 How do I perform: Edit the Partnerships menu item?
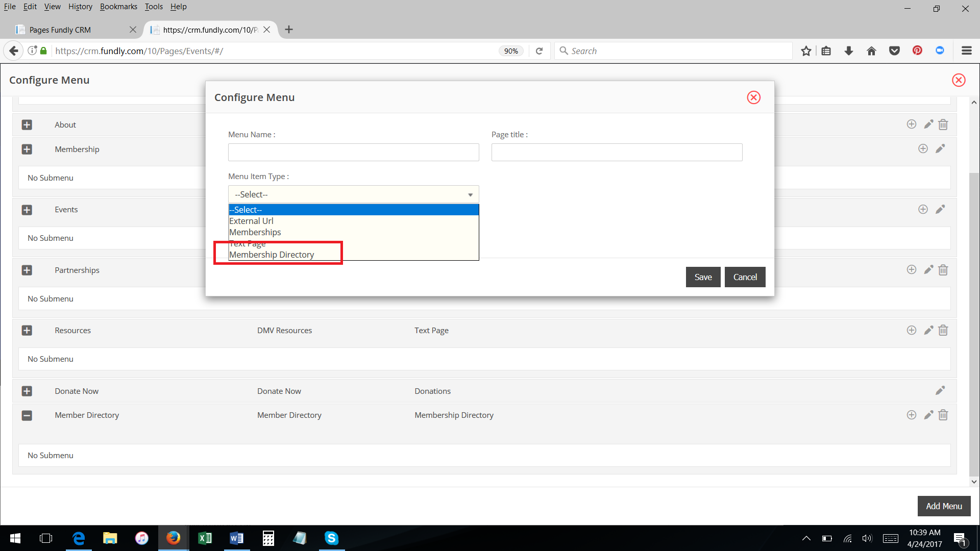928,269
